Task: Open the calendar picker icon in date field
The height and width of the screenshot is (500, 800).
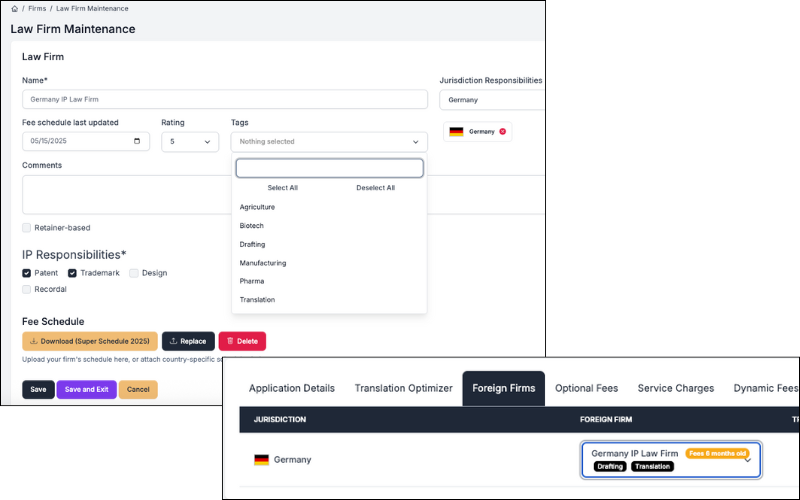Action: pyautogui.click(x=137, y=142)
